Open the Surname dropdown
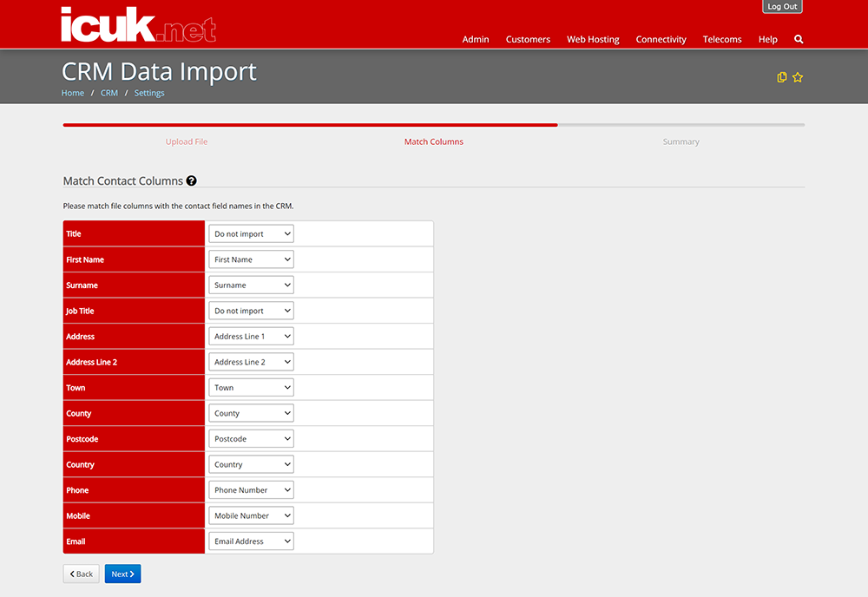868x597 pixels. 251,285
